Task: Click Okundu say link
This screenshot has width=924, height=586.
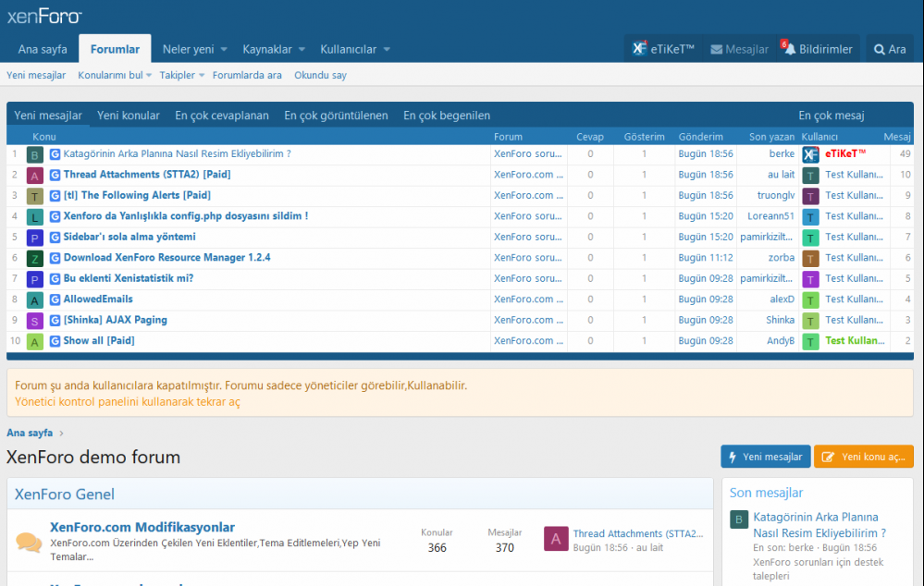Action: (x=321, y=76)
